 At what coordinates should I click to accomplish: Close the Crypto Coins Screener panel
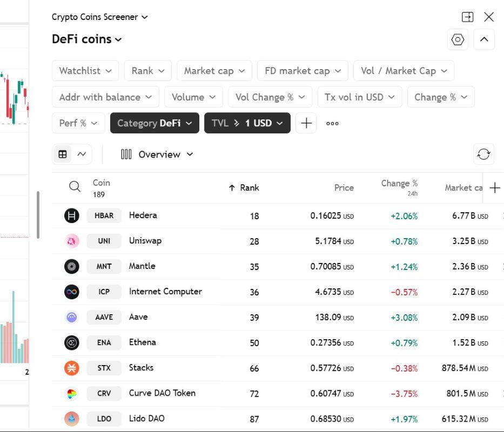pyautogui.click(x=488, y=17)
